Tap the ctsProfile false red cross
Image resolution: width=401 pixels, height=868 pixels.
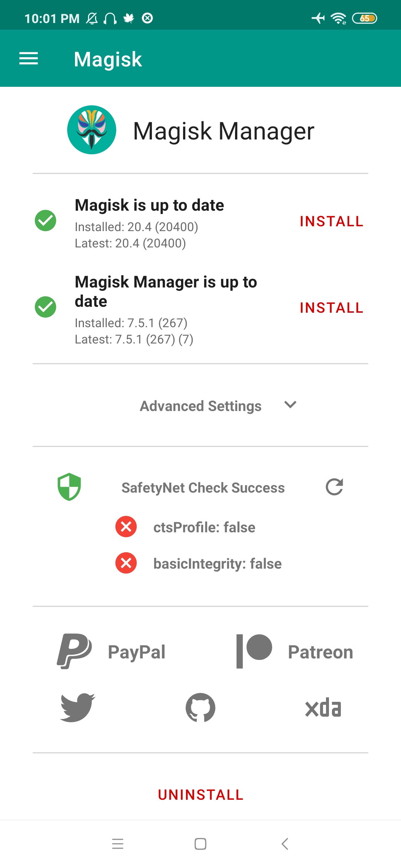pyautogui.click(x=126, y=526)
